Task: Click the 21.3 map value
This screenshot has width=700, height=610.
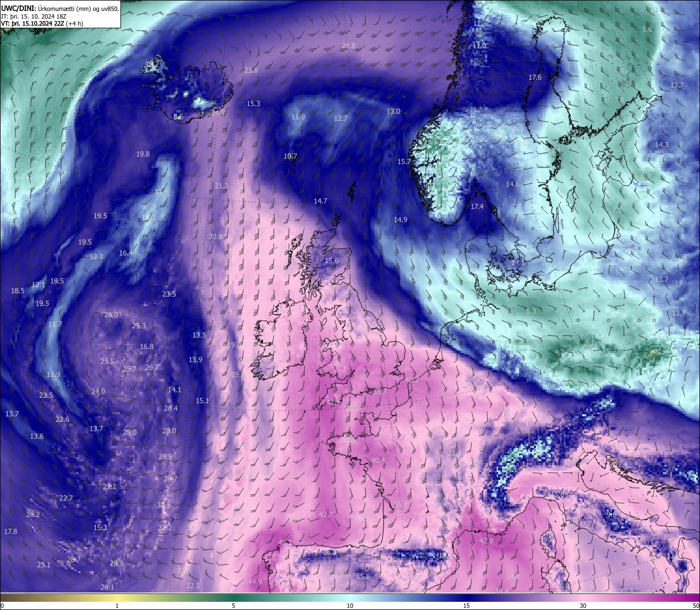Action: [x=221, y=185]
